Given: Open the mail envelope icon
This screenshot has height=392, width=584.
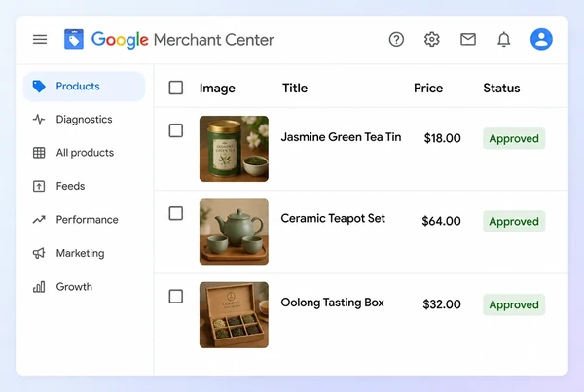Looking at the screenshot, I should [468, 39].
